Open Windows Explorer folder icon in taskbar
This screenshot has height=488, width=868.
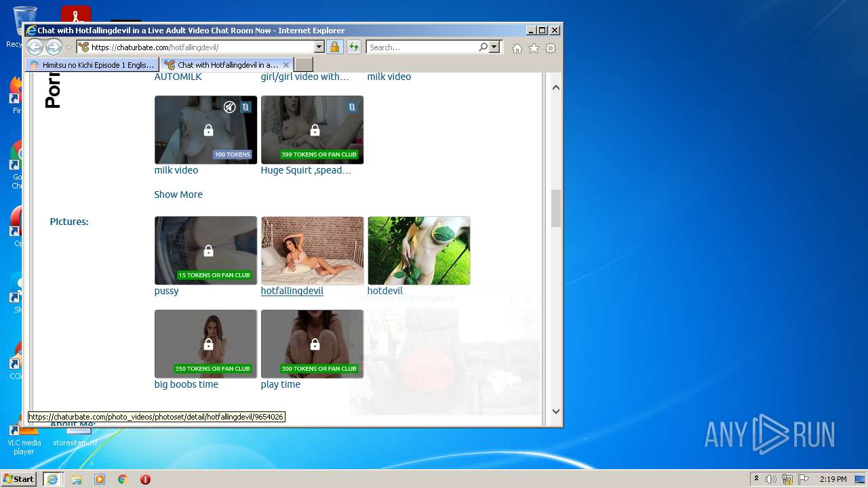77,479
